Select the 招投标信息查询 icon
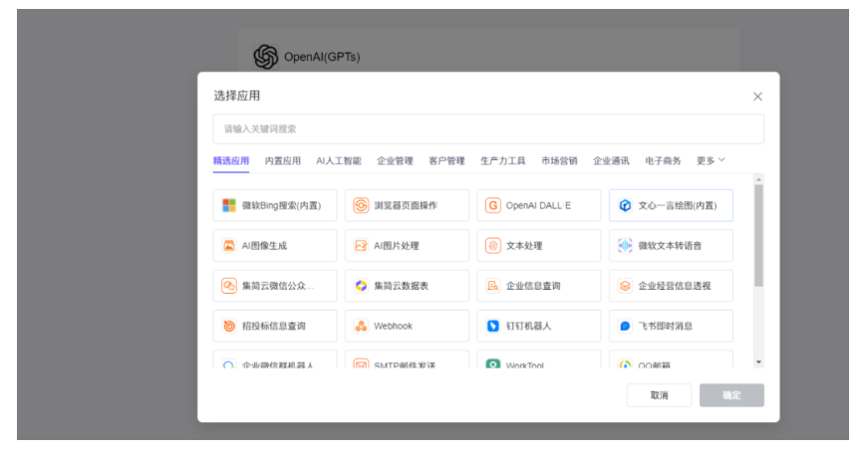 [229, 326]
